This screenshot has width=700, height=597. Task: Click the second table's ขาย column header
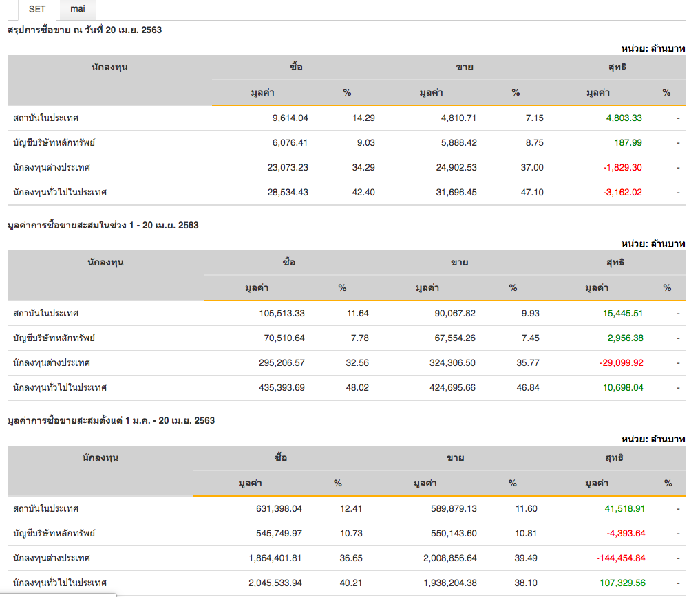coord(459,263)
